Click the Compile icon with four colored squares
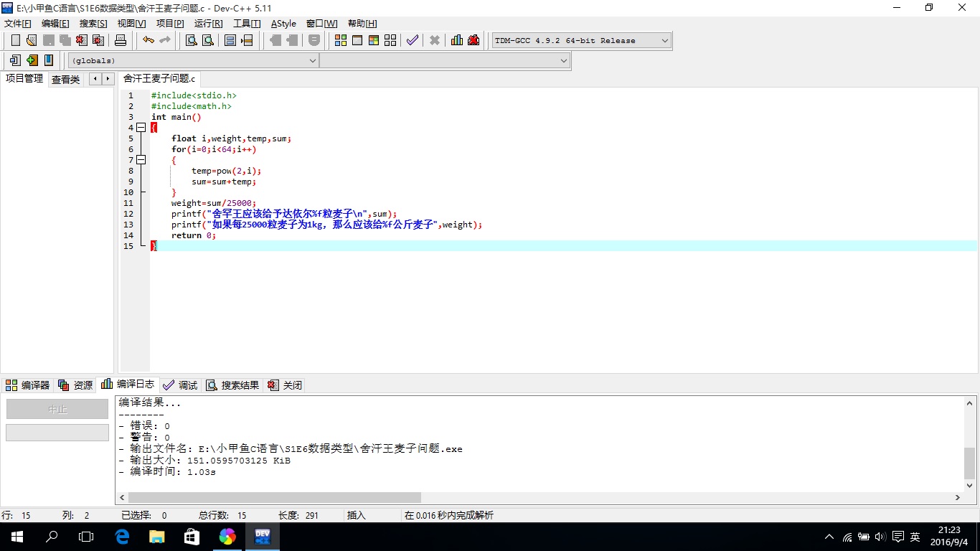Viewport: 980px width, 551px height. tap(341, 40)
